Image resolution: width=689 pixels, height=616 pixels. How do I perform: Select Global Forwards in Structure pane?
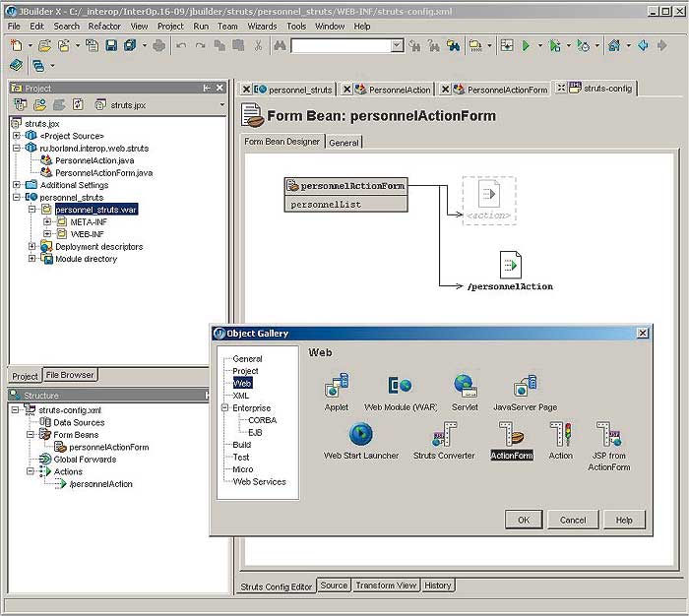tap(85, 460)
